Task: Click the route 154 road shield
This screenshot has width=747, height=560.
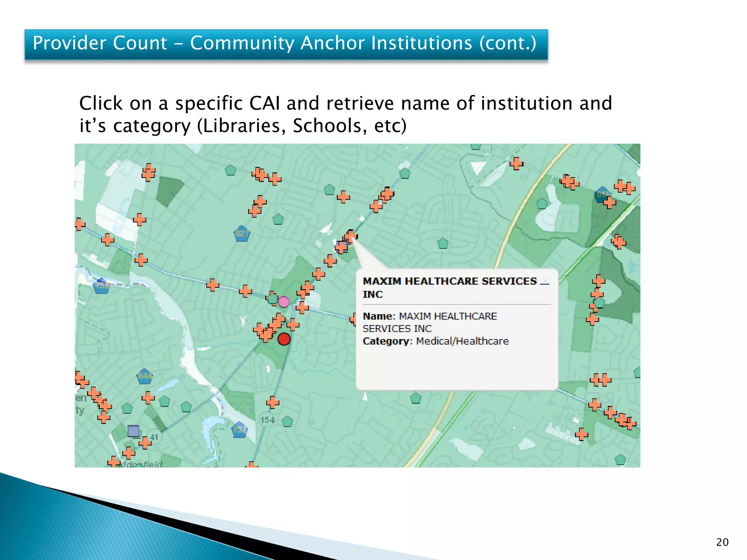Action: pyautogui.click(x=267, y=420)
